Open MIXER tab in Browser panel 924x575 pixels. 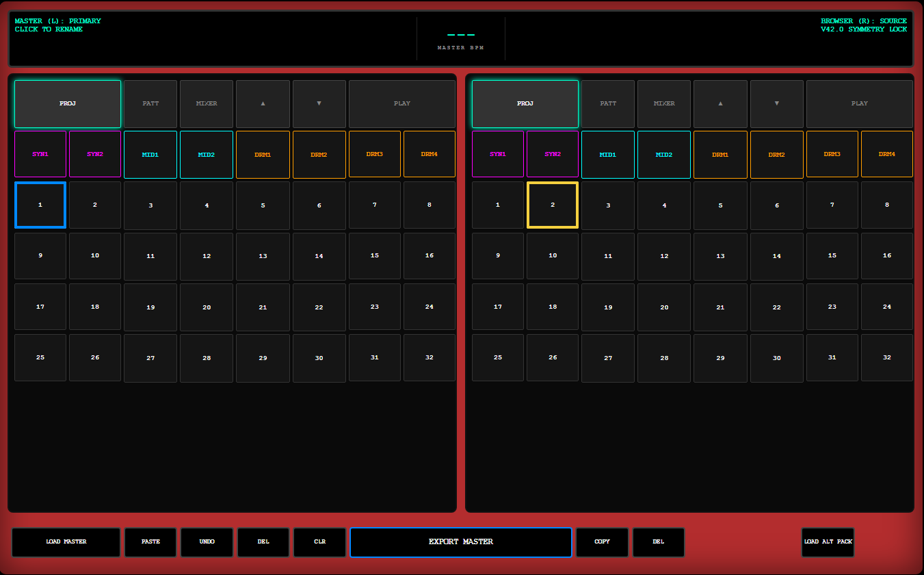[664, 104]
